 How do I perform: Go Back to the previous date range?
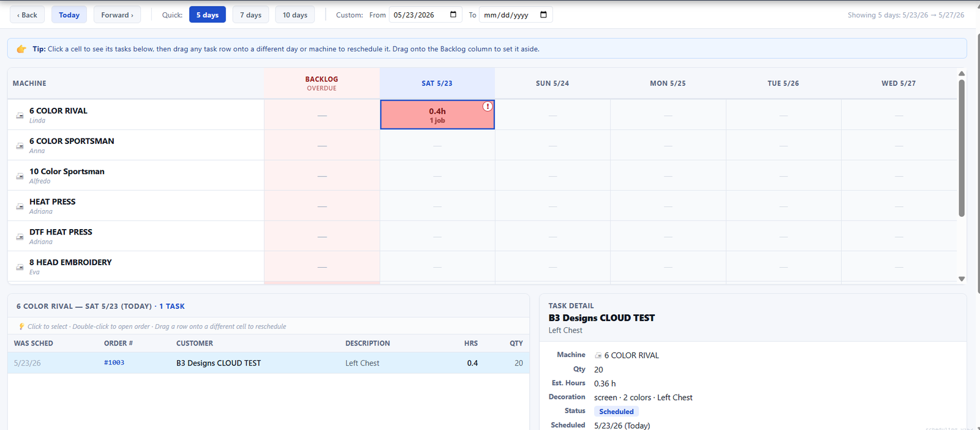[27, 15]
